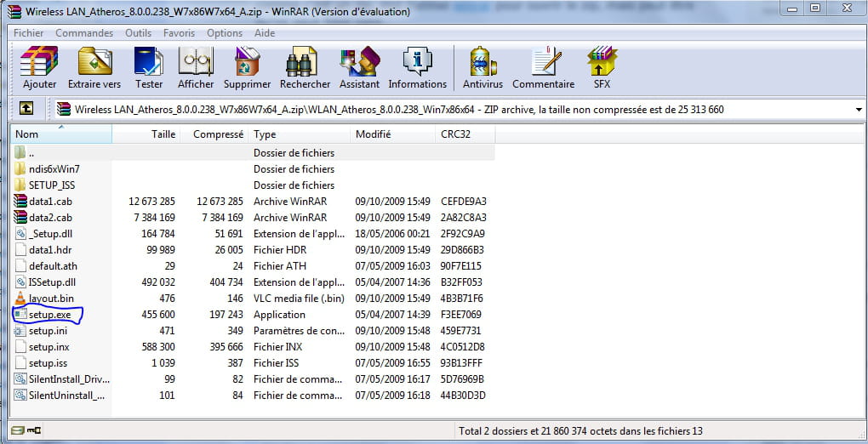Click the WinRAR title bar icon
868x444 pixels.
[x=15, y=11]
